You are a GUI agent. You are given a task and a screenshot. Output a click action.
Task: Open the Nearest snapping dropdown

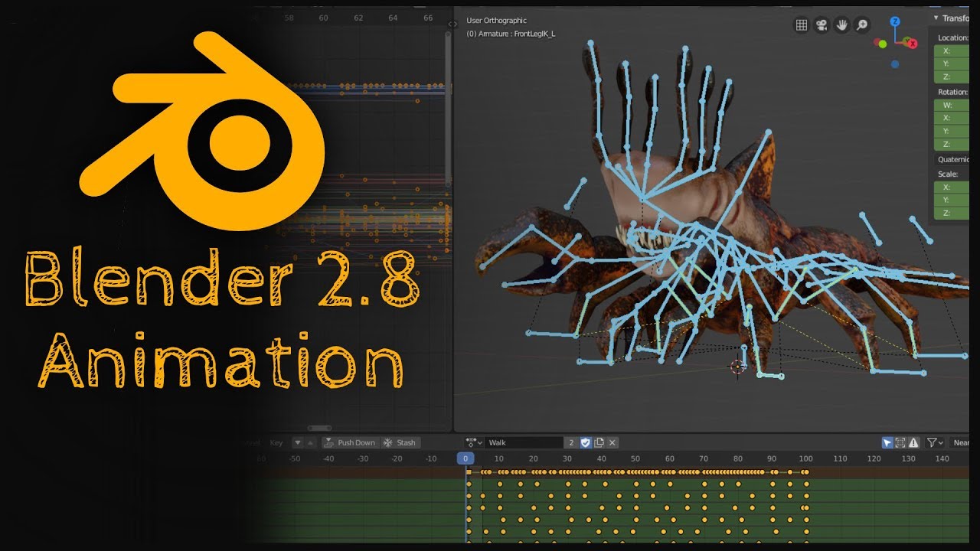960,442
